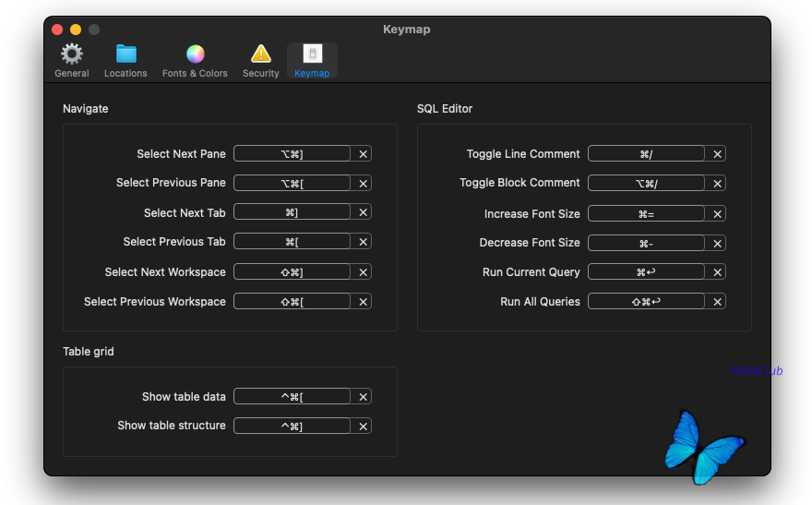This screenshot has height=505, width=812.
Task: Remove the Toggle Line Comment shortcut
Action: click(x=718, y=154)
